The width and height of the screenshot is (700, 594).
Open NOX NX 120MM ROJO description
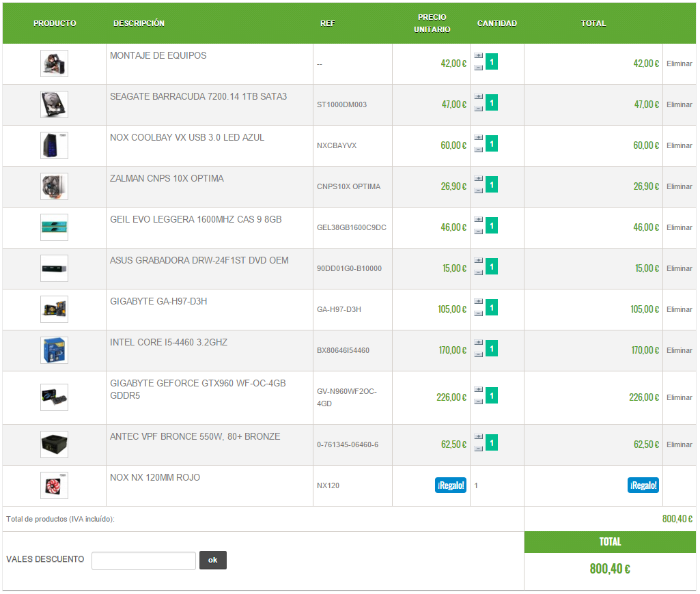click(155, 478)
